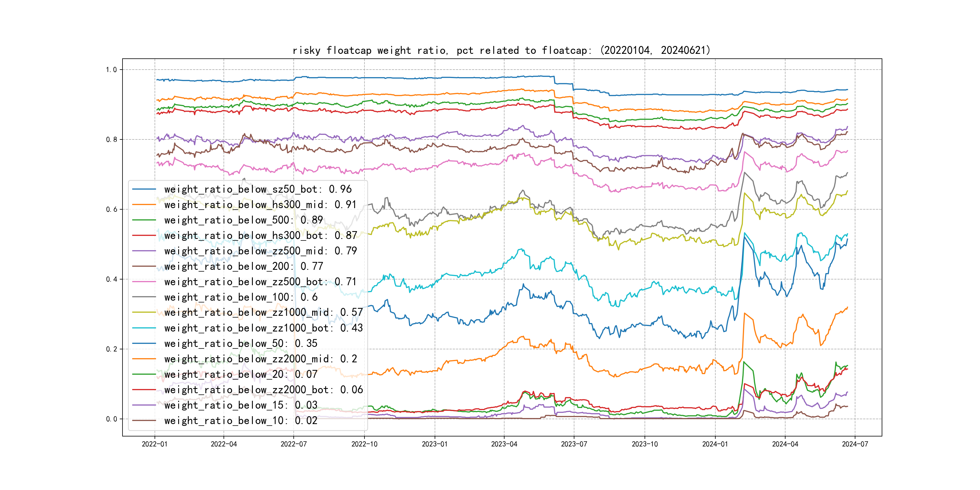Click the 2024-01 x-axis tick label
The height and width of the screenshot is (490, 980).
click(715, 444)
